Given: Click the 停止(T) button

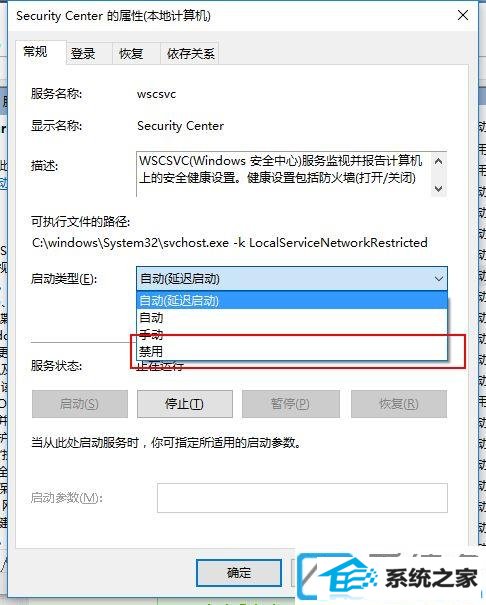Looking at the screenshot, I should pos(185,404).
